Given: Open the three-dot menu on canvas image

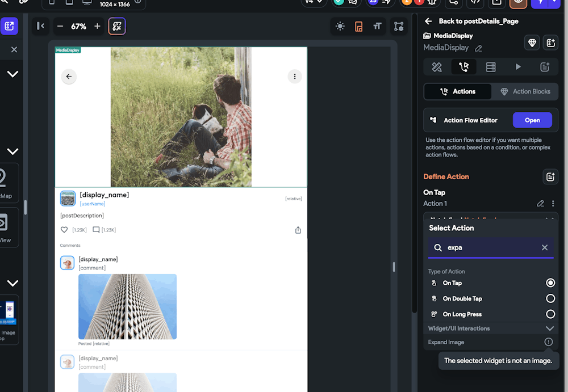Looking at the screenshot, I should 294,77.
